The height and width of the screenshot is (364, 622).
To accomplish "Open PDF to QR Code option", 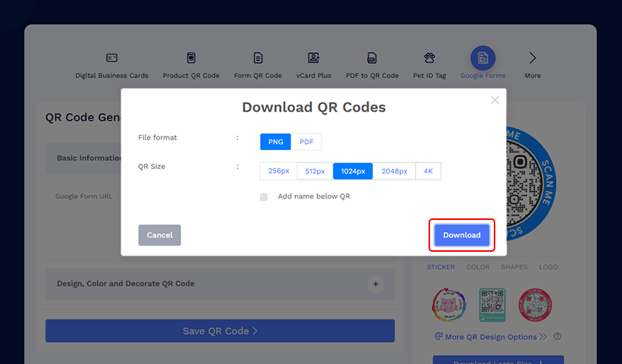I will 372,65.
